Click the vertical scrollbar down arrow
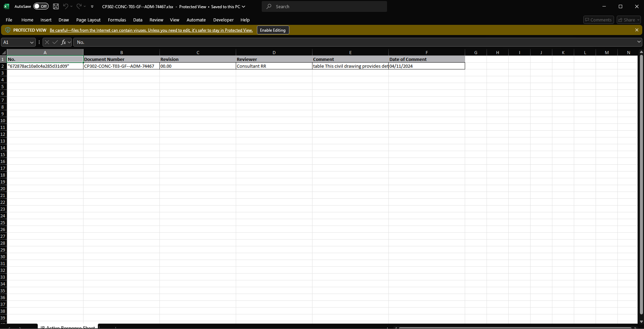This screenshot has height=329, width=644. (641, 322)
